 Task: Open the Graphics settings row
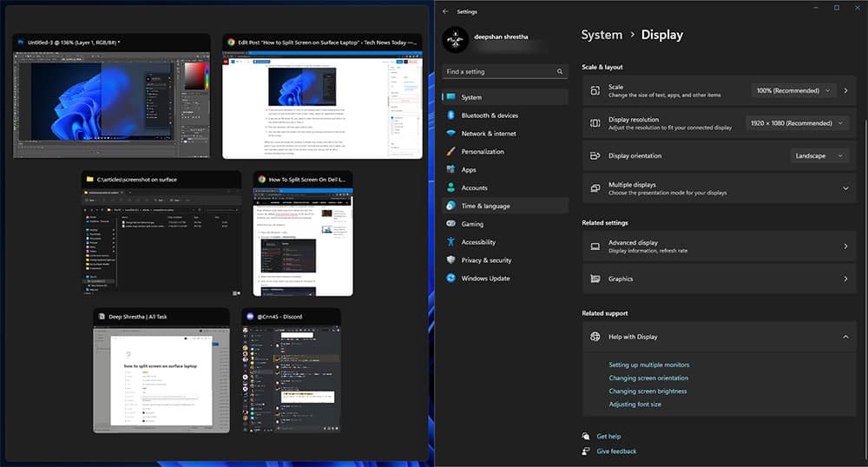point(719,279)
